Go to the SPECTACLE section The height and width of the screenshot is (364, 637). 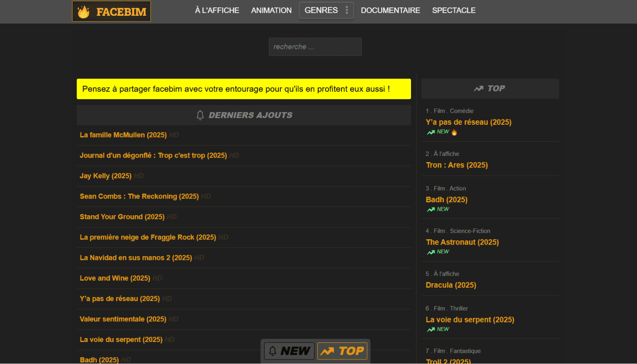[x=454, y=10]
